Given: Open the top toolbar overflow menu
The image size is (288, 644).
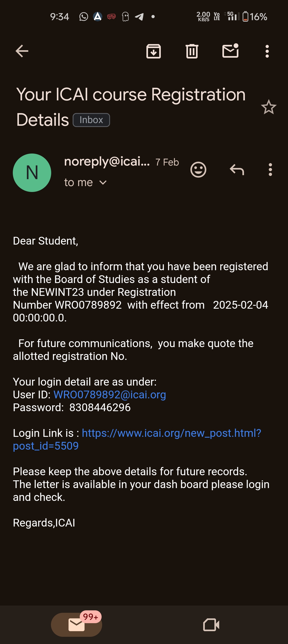Looking at the screenshot, I should pyautogui.click(x=267, y=51).
